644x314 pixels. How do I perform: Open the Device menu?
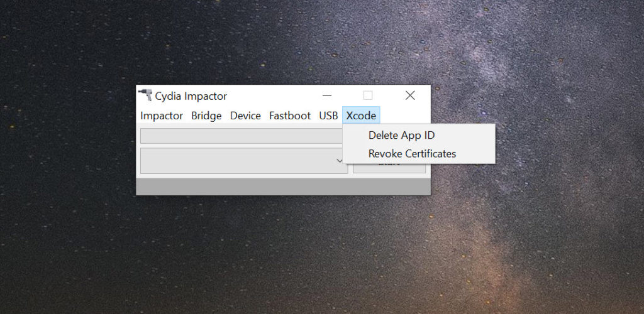[245, 116]
